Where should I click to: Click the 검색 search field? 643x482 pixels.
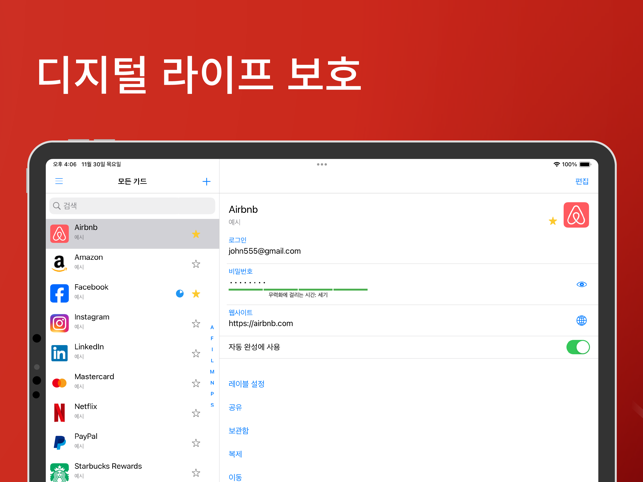coord(132,206)
